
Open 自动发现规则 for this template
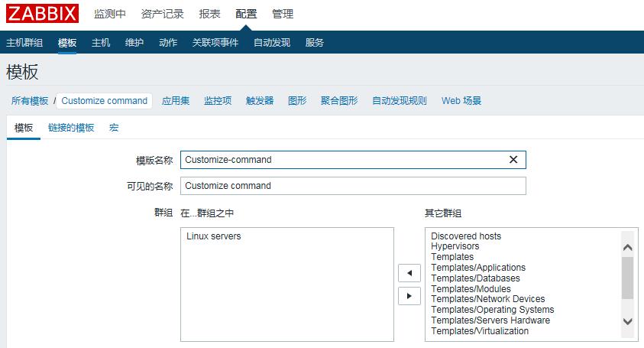(x=400, y=101)
